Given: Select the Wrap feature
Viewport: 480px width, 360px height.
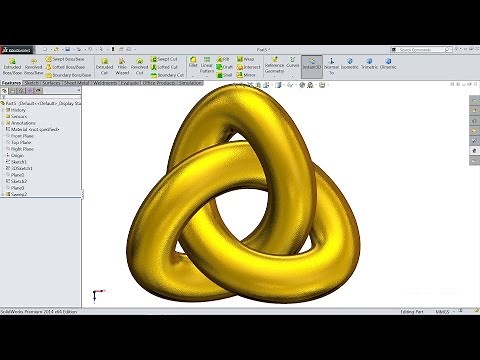Looking at the screenshot, I should (x=245, y=59).
